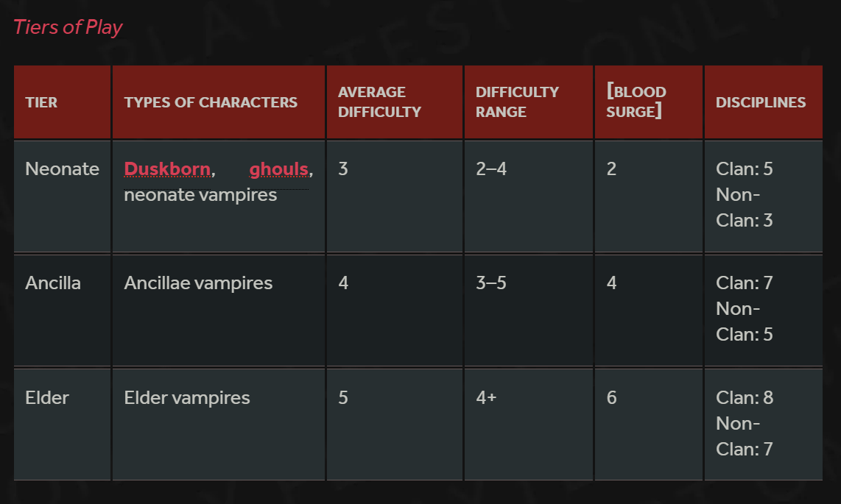Click the 4+ difficulty range cell

(x=528, y=425)
